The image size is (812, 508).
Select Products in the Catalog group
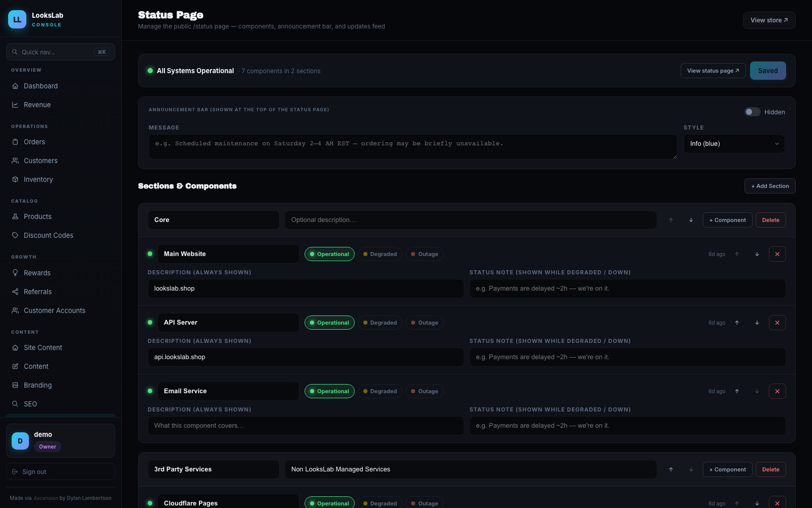coord(60,216)
